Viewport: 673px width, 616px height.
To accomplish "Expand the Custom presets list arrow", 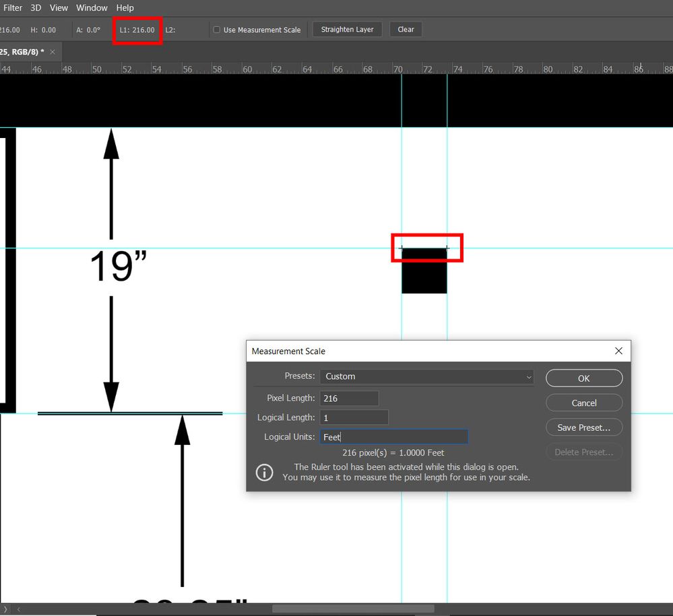I will pyautogui.click(x=530, y=376).
